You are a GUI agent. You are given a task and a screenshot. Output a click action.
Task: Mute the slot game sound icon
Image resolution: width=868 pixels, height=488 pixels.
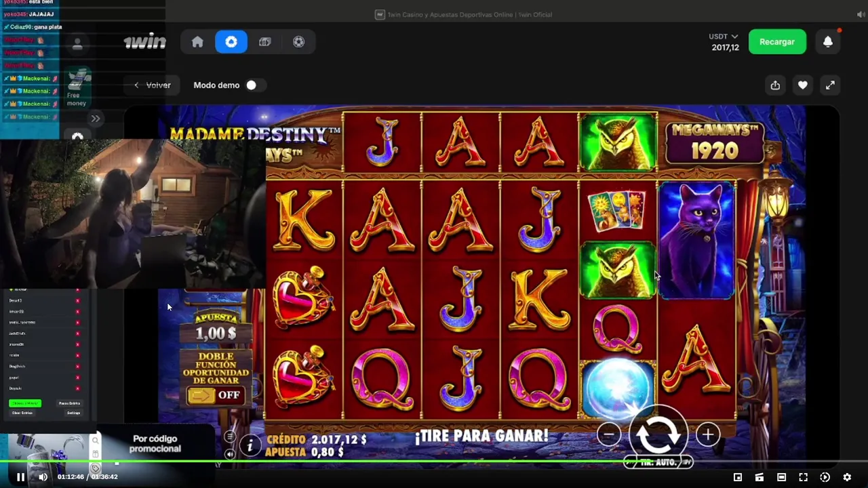[230, 454]
